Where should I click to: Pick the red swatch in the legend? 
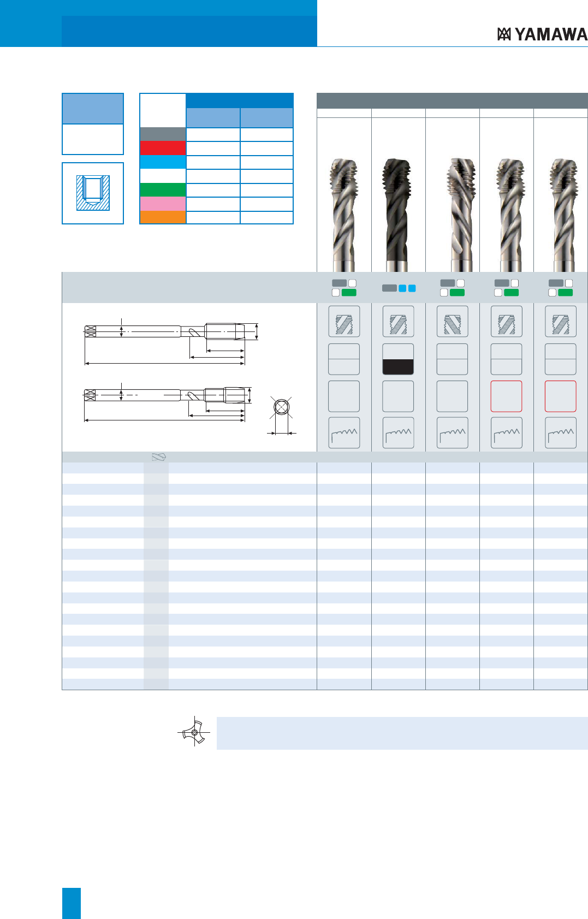click(x=163, y=148)
